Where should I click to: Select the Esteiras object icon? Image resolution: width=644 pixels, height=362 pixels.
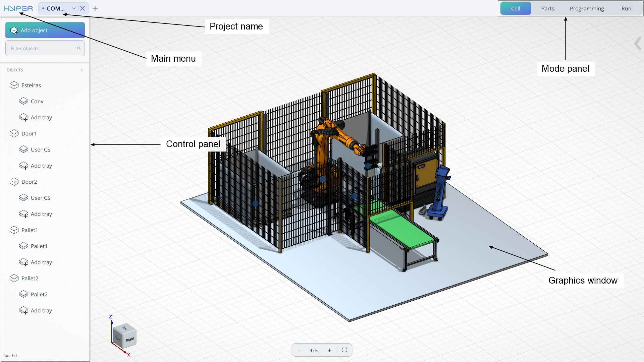[x=14, y=85]
